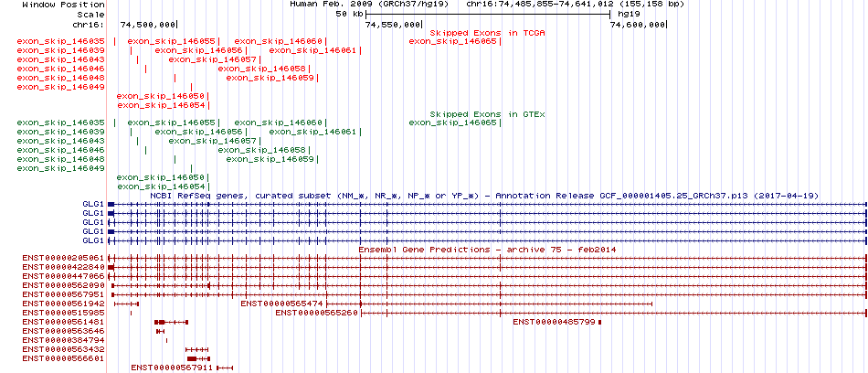Viewport: 868px width, 373px height.
Task: Select green GTEx label exon_skip_146054
Action: pyautogui.click(x=161, y=186)
